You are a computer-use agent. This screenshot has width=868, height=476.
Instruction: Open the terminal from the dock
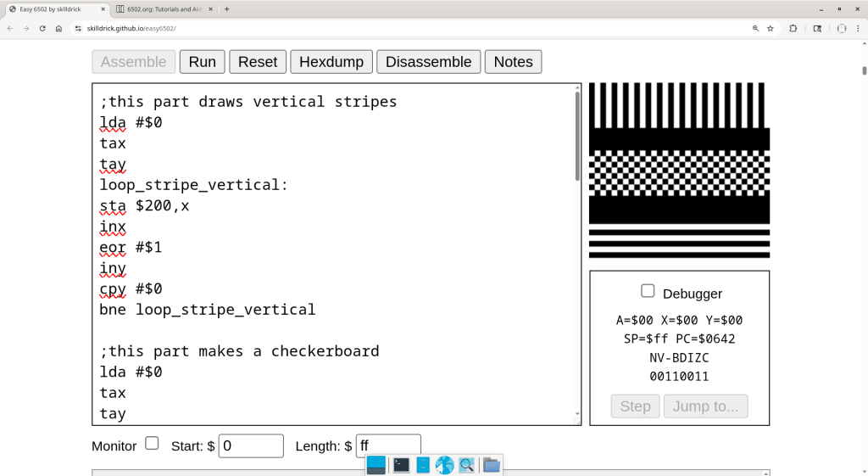401,465
